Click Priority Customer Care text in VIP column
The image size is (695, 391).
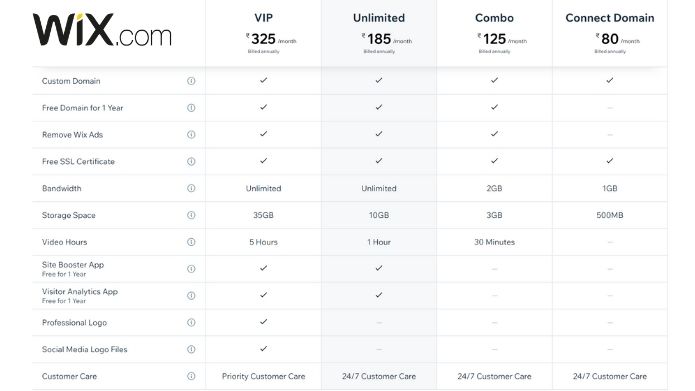coord(263,376)
